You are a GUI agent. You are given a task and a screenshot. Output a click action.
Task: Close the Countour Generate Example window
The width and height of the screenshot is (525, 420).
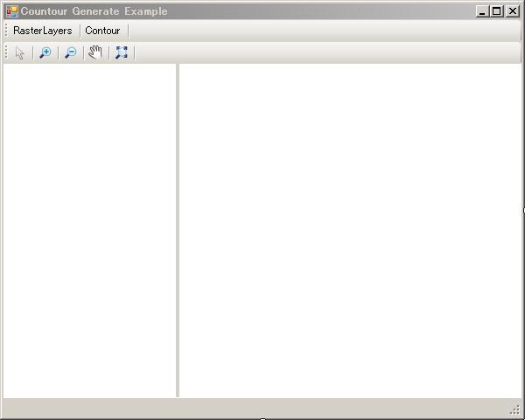point(510,11)
